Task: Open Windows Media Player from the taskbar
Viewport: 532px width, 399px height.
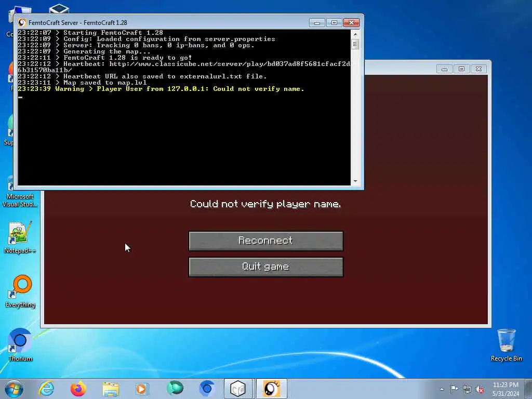Action: tap(142, 389)
